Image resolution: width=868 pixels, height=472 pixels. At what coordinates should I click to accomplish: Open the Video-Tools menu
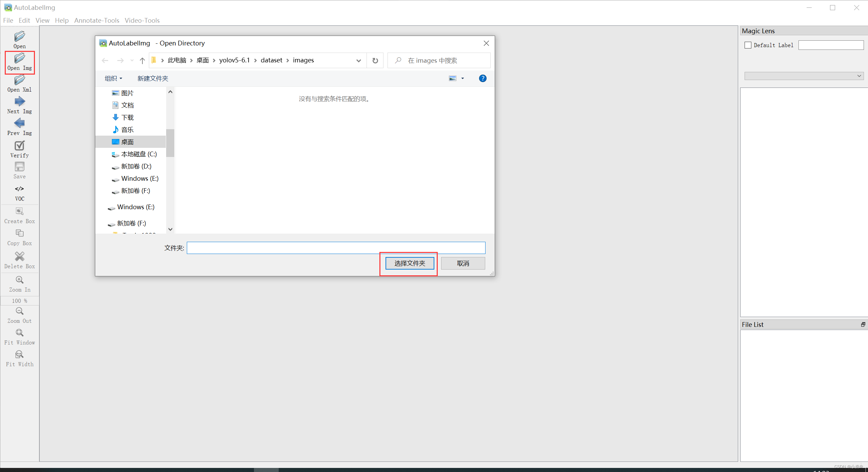(142, 20)
